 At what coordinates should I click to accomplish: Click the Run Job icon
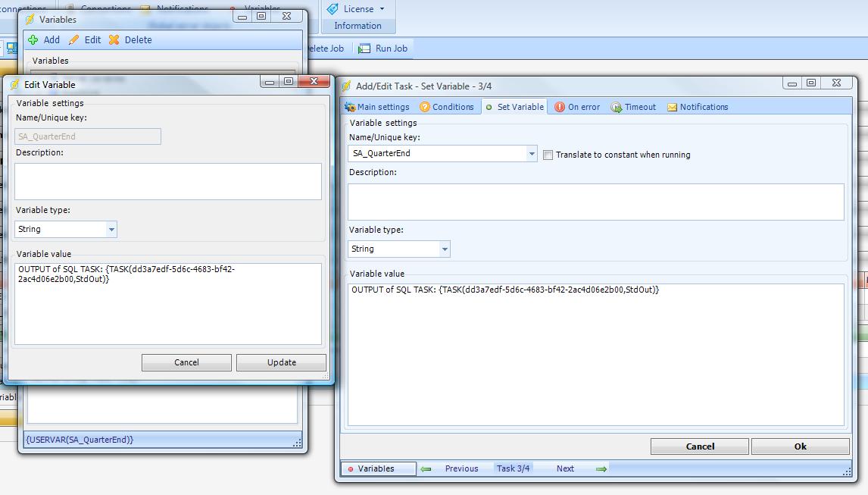[x=364, y=49]
